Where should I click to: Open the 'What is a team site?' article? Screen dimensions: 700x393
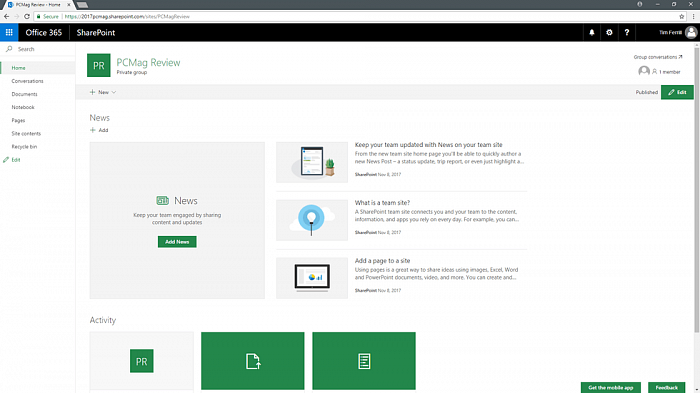pos(382,203)
